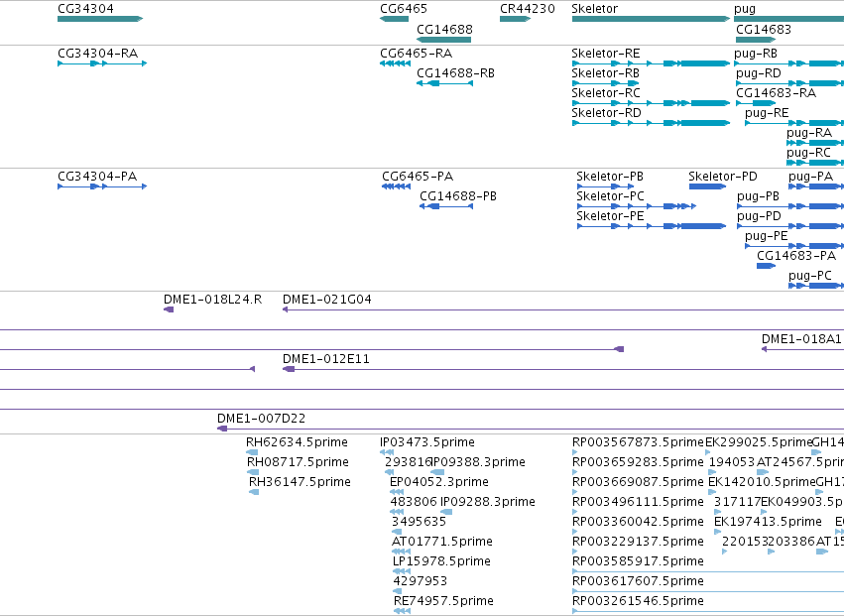Select the pug-RA transcript label
This screenshot has height=616, width=844.
point(809,133)
